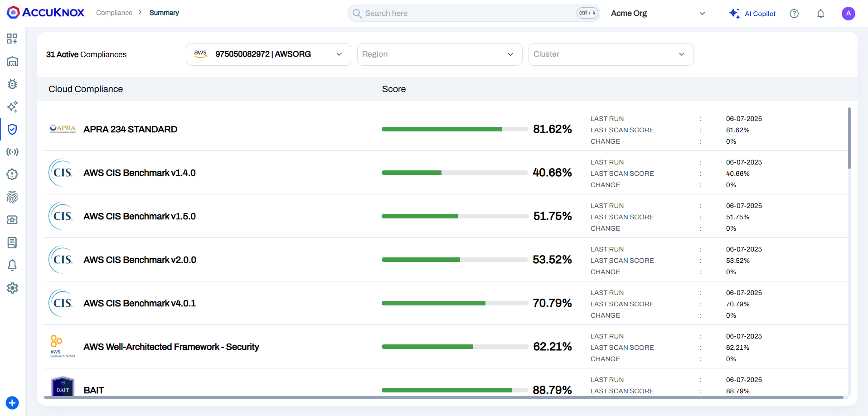Open the dashboard grid icon in sidebar

(12, 39)
